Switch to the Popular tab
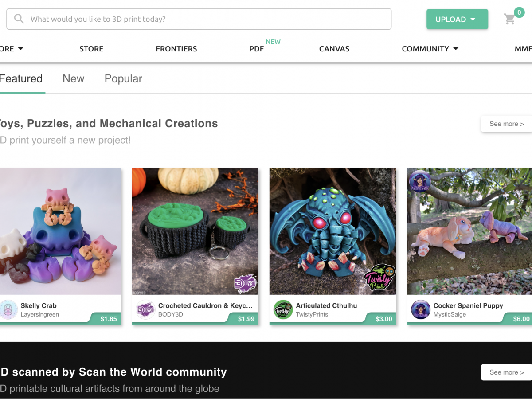The image size is (532, 399). click(123, 78)
